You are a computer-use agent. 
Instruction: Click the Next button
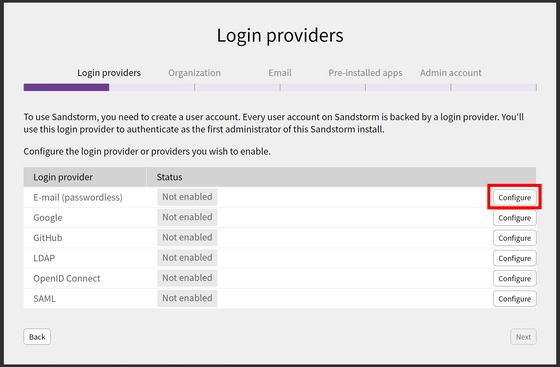pyautogui.click(x=523, y=337)
